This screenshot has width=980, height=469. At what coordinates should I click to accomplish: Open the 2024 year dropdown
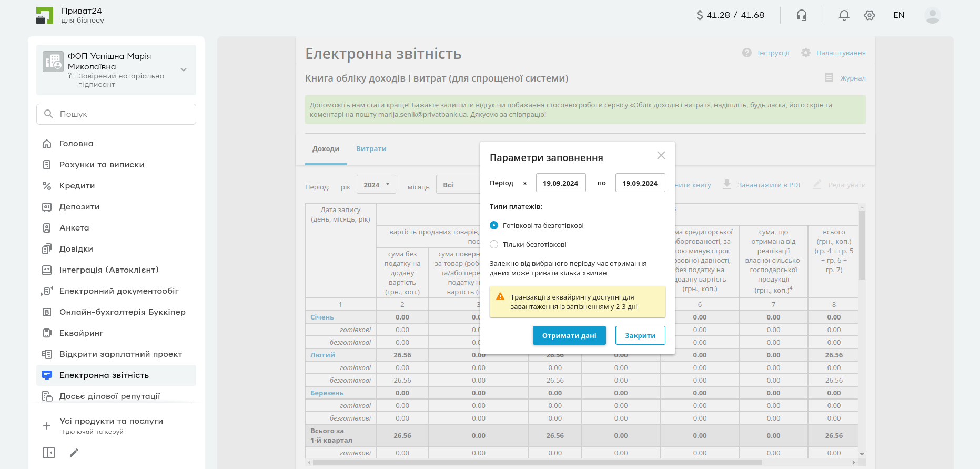click(x=376, y=185)
